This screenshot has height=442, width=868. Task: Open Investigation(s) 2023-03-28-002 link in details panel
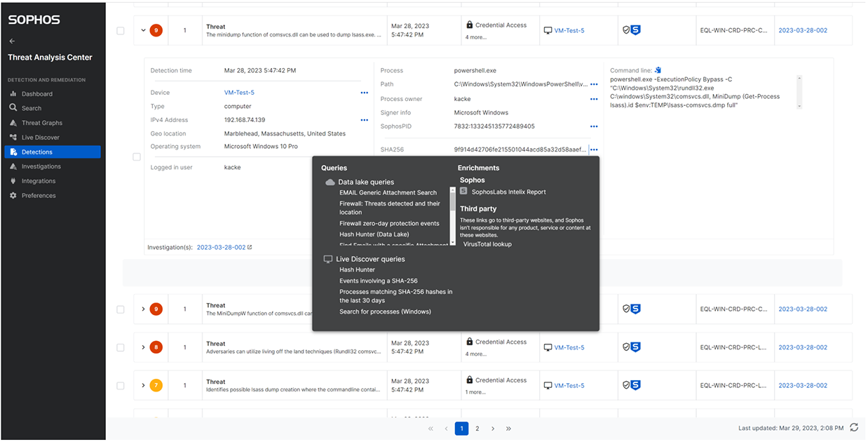(222, 247)
